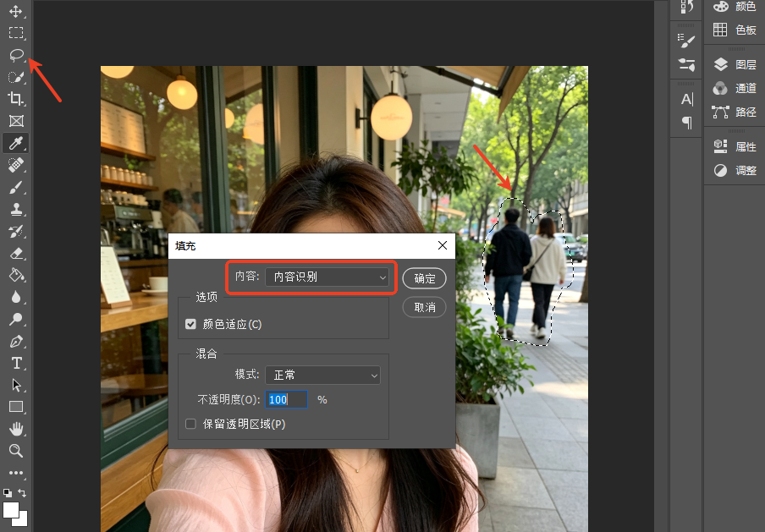Select the Horizontal Type tool

[15, 364]
